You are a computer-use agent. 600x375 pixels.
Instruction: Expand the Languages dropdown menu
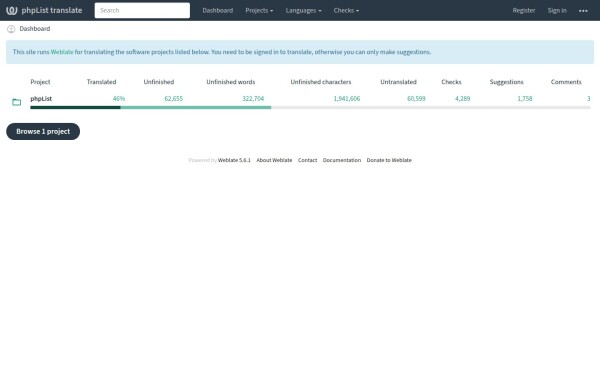click(x=303, y=10)
